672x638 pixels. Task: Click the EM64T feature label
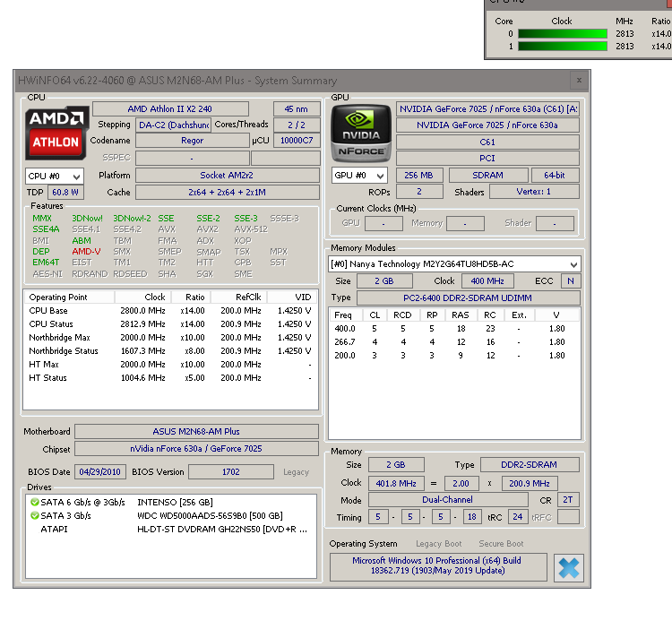(46, 263)
